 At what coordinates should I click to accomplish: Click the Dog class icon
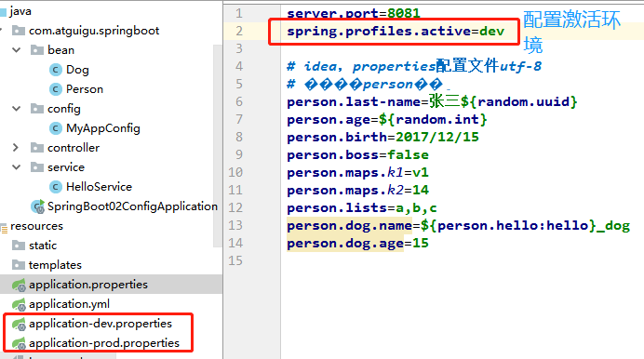[x=56, y=70]
